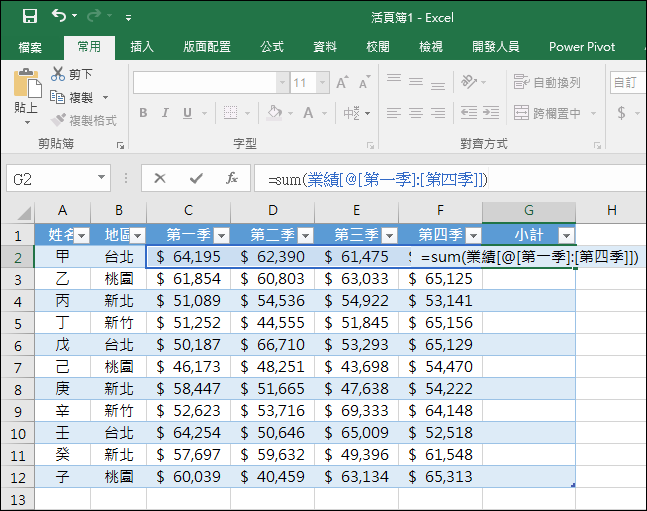Open the 公式 ribbon tab
Image resolution: width=647 pixels, height=511 pixels.
272,46
